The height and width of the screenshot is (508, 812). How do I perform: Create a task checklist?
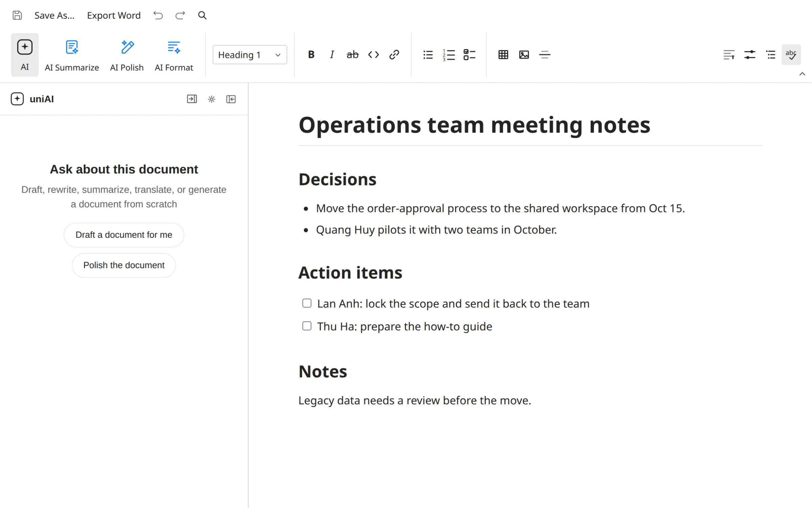click(470, 55)
